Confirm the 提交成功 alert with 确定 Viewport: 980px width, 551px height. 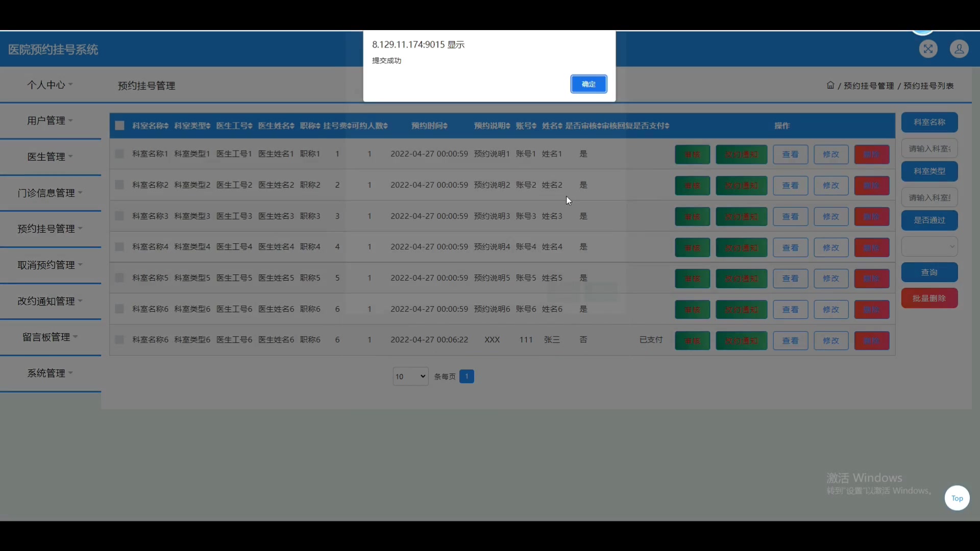coord(589,84)
